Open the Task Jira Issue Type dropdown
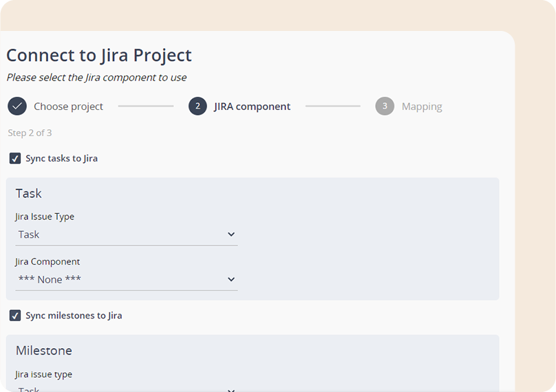Image resolution: width=556 pixels, height=392 pixels. coord(127,235)
